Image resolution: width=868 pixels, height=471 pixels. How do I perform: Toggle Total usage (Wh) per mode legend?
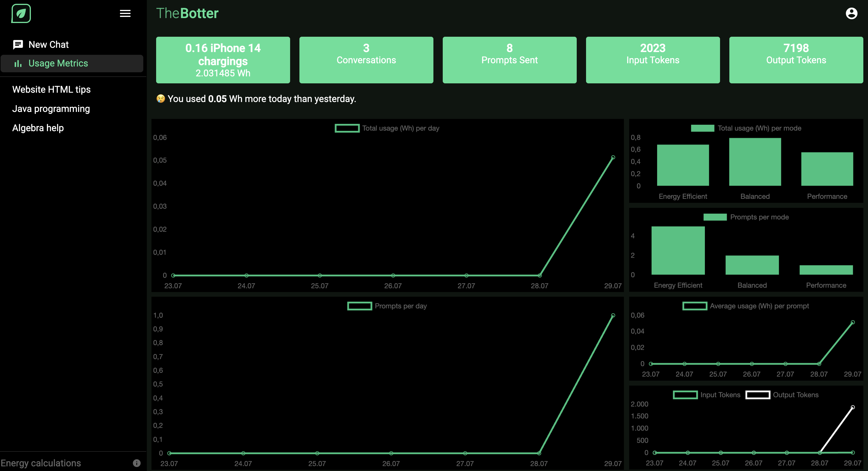click(746, 128)
